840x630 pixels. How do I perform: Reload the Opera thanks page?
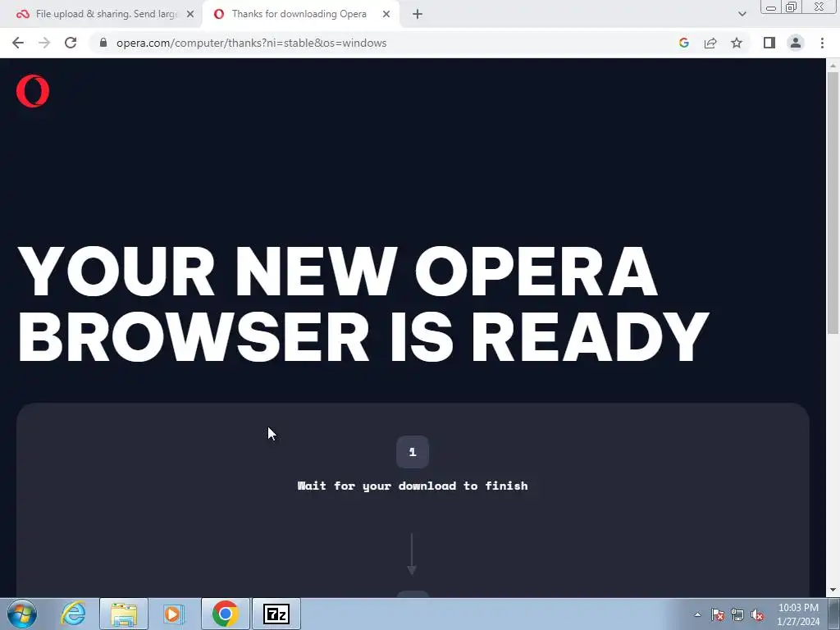coord(71,43)
